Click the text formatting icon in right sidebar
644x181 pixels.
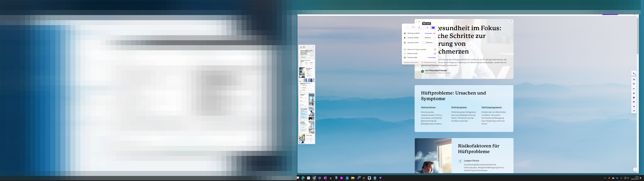[x=634, y=88]
